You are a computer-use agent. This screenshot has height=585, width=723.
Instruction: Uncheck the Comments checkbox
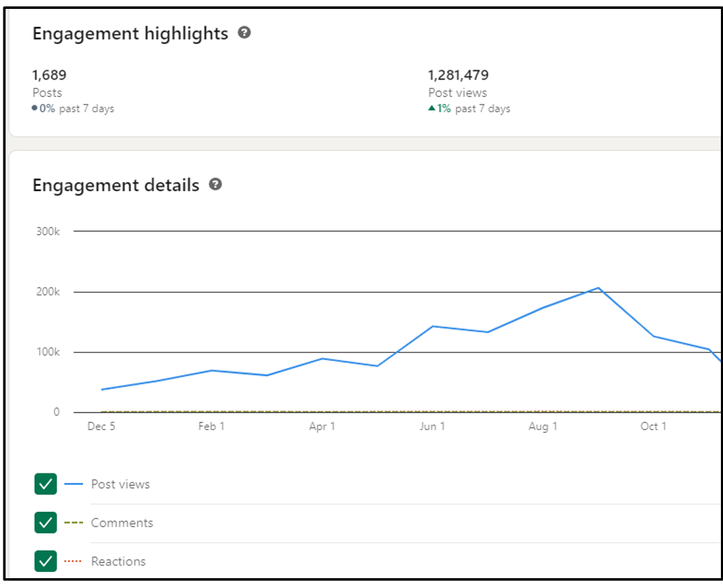(45, 523)
